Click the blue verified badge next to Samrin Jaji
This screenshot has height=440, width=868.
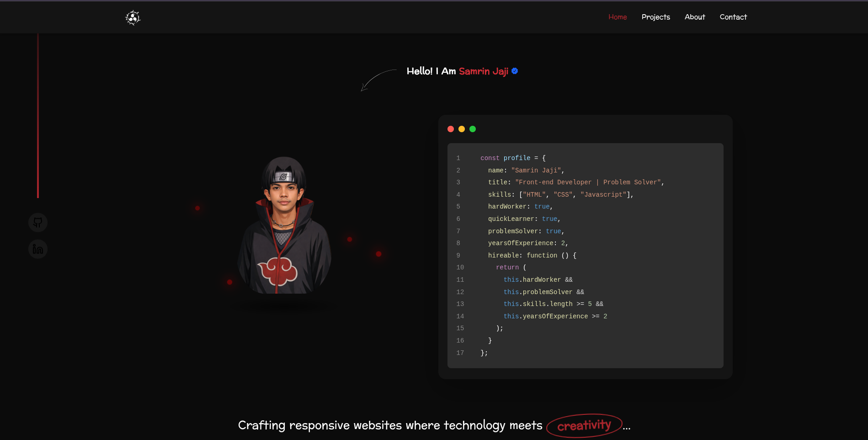point(514,71)
